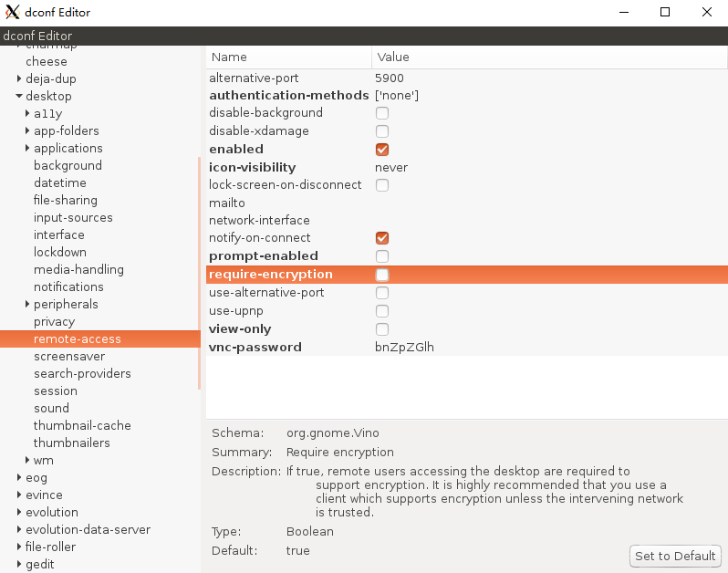Viewport: 728px width, 573px height.
Task: Select interface in the tree
Action: (x=59, y=234)
